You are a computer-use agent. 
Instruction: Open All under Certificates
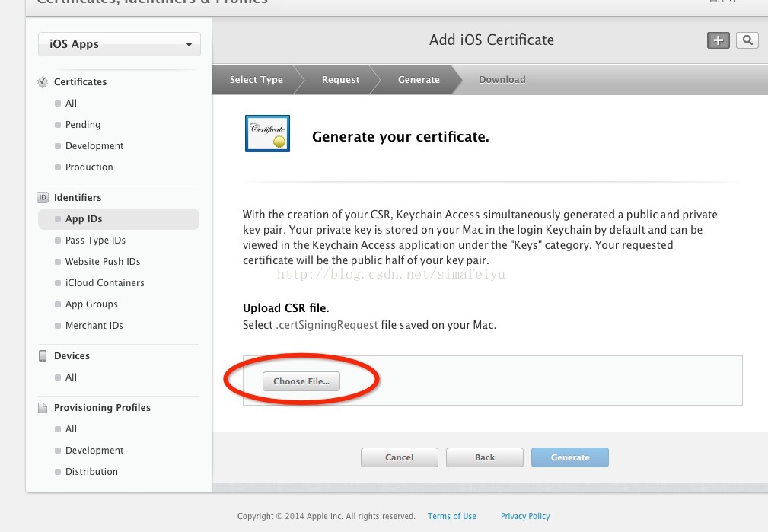(x=71, y=104)
